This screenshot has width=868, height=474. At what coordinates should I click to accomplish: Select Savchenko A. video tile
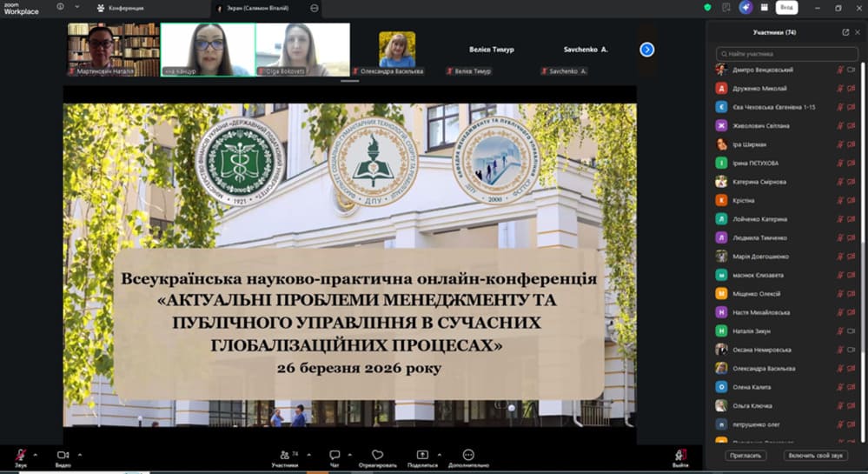click(x=586, y=50)
